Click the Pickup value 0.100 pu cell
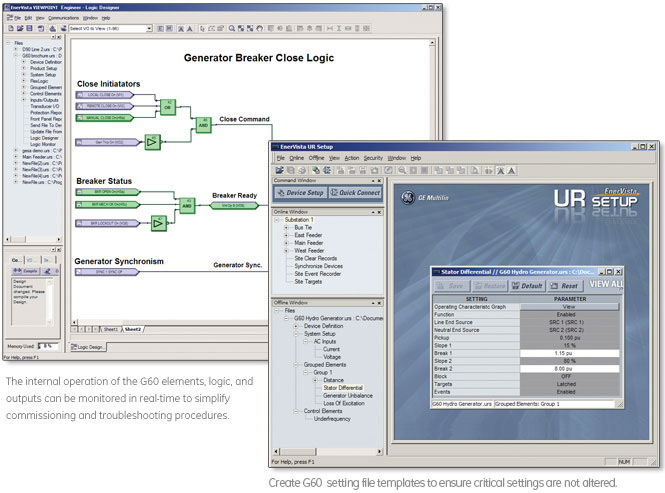The height and width of the screenshot is (493, 665). (x=569, y=338)
